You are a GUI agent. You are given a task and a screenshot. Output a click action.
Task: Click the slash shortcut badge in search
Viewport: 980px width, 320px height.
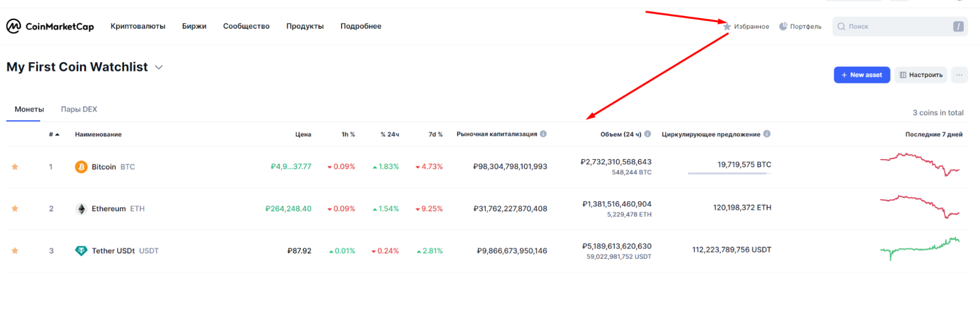(958, 27)
